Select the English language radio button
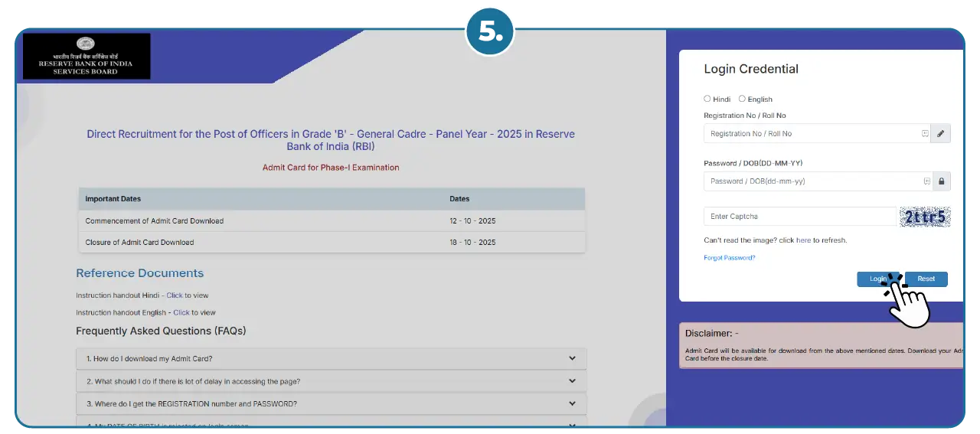The width and height of the screenshot is (980, 434). point(742,99)
